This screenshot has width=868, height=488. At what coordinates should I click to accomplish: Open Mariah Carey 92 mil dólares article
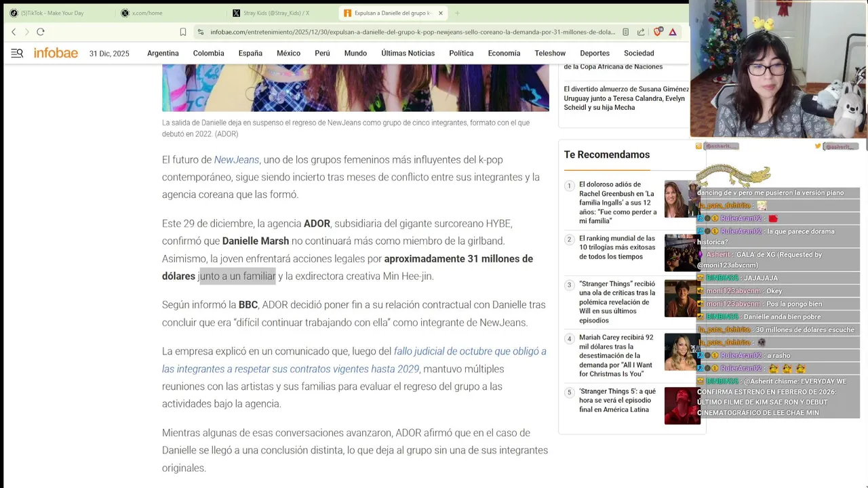(x=616, y=356)
